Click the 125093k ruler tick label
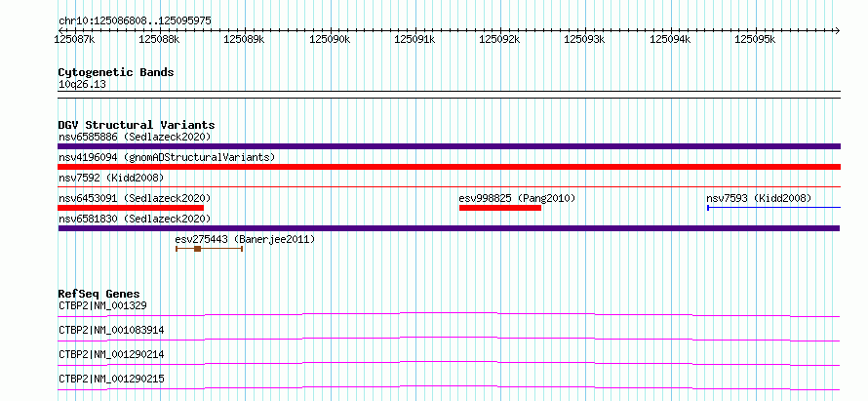This screenshot has width=868, height=401. pyautogui.click(x=585, y=39)
